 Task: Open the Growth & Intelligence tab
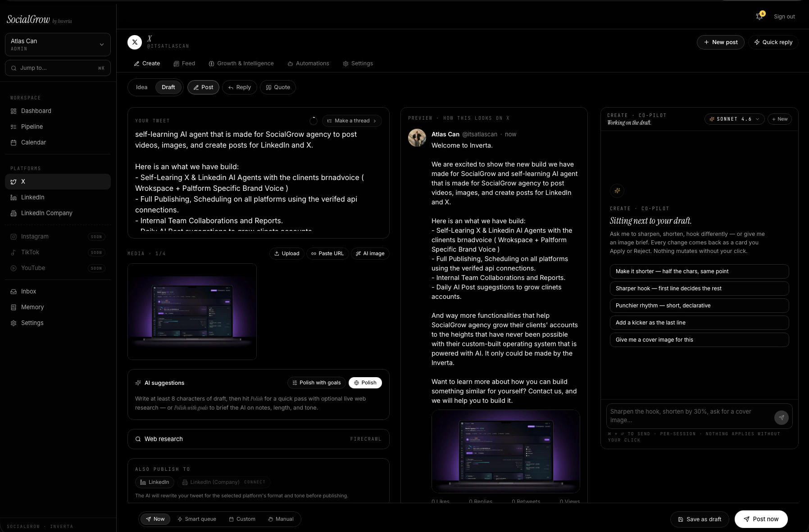(x=241, y=63)
